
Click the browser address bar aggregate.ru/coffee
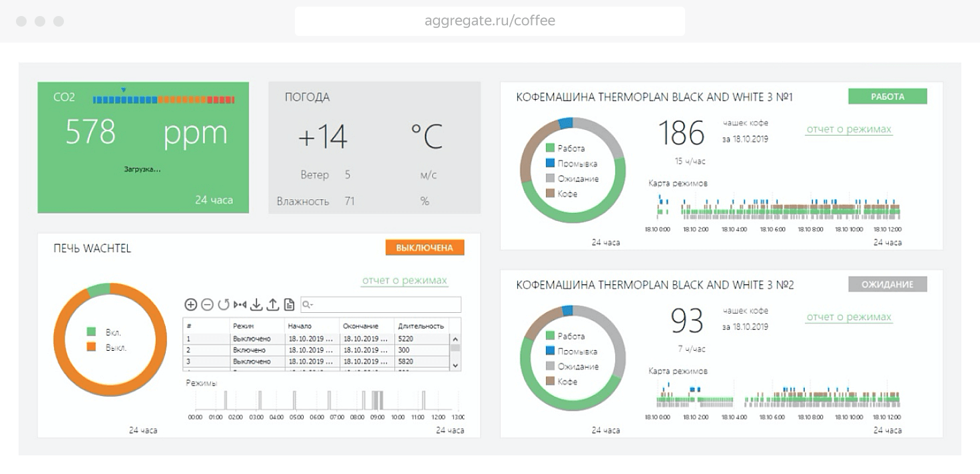tap(489, 21)
